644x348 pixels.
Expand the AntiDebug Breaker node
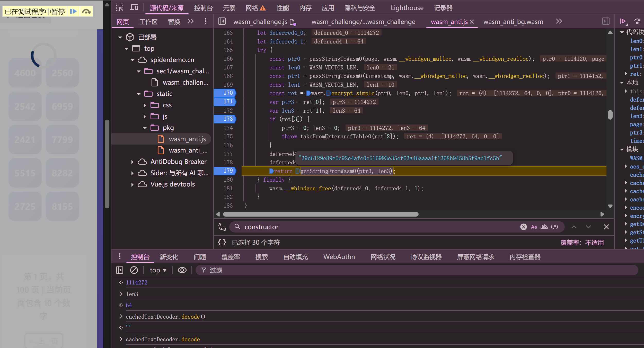pos(132,162)
